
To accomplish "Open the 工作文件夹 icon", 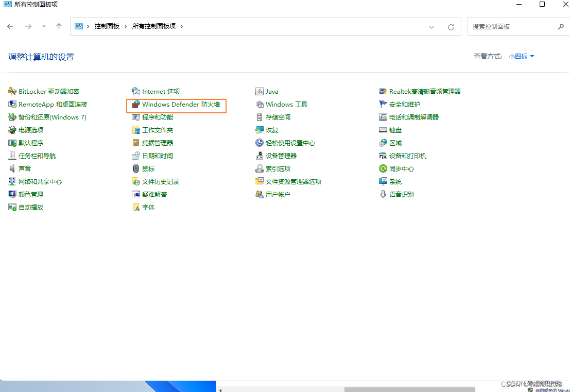I will 135,130.
